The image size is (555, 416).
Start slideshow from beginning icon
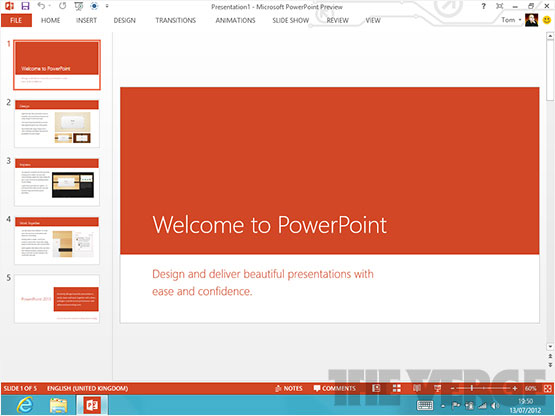tap(79, 6)
